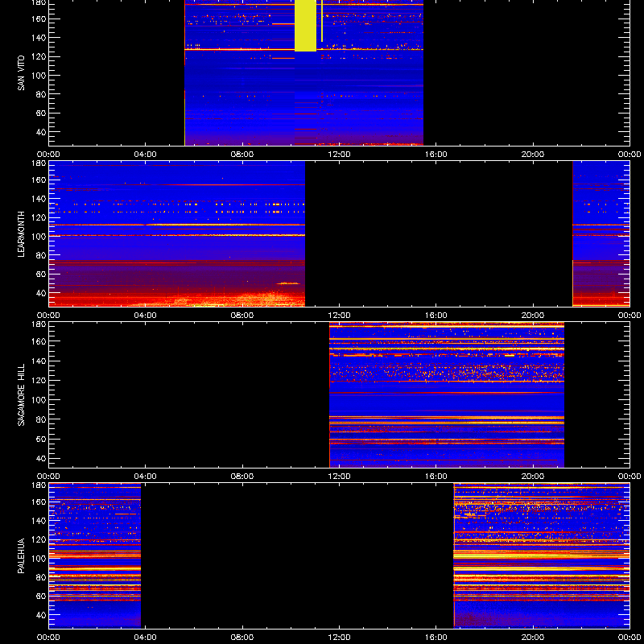644x644 pixels.
Task: Click the Palehua early-morning spectrogram data block
Action: click(x=95, y=555)
